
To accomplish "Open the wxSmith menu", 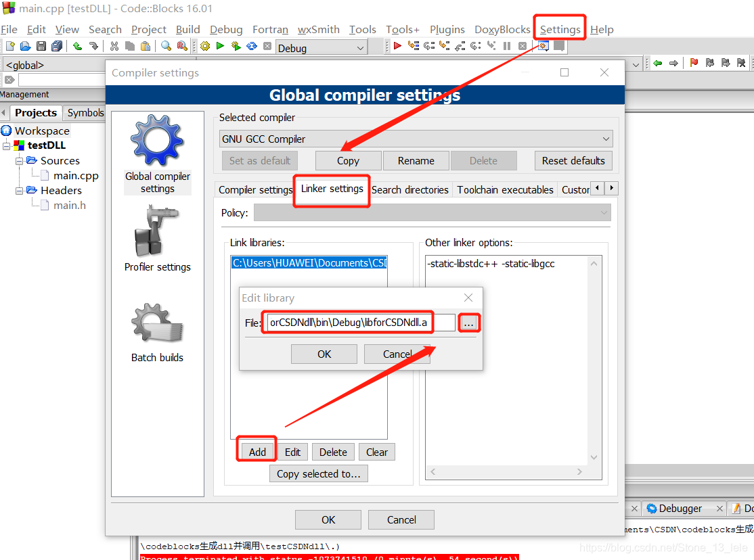I will 318,29.
